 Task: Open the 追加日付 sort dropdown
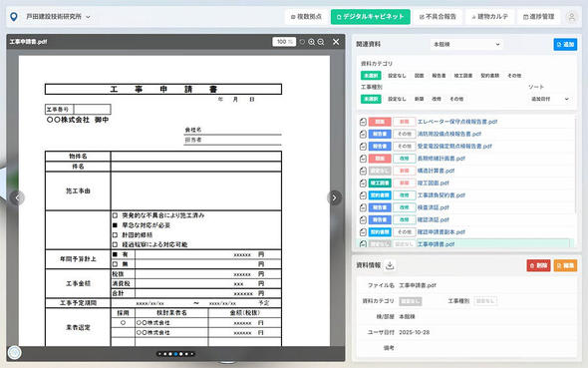point(550,99)
